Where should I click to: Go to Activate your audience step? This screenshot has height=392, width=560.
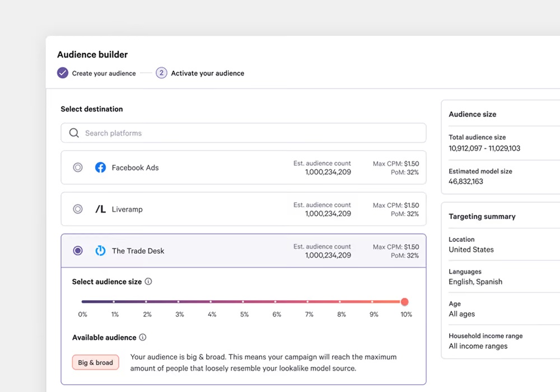pyautogui.click(x=208, y=73)
